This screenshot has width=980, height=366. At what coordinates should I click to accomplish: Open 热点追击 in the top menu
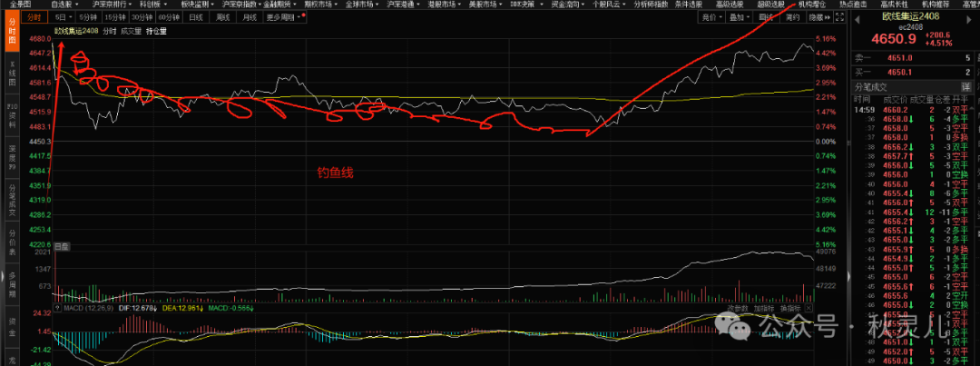pyautogui.click(x=853, y=4)
